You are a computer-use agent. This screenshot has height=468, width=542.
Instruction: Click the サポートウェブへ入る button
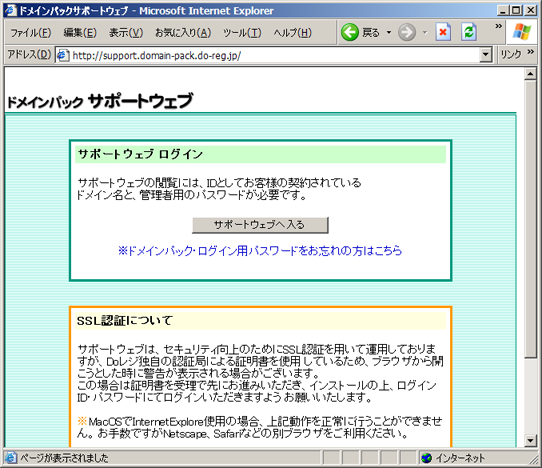point(260,225)
